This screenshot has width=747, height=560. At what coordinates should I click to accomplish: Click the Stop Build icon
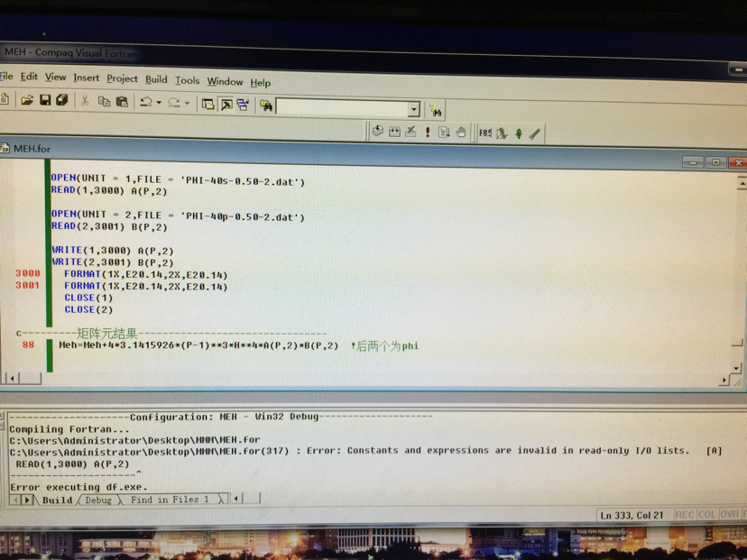pos(410,132)
